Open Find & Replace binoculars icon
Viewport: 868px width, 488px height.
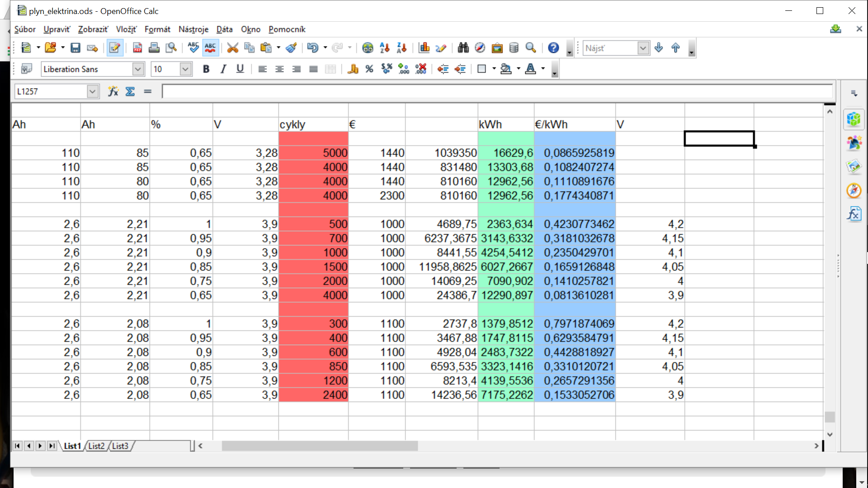pyautogui.click(x=463, y=48)
